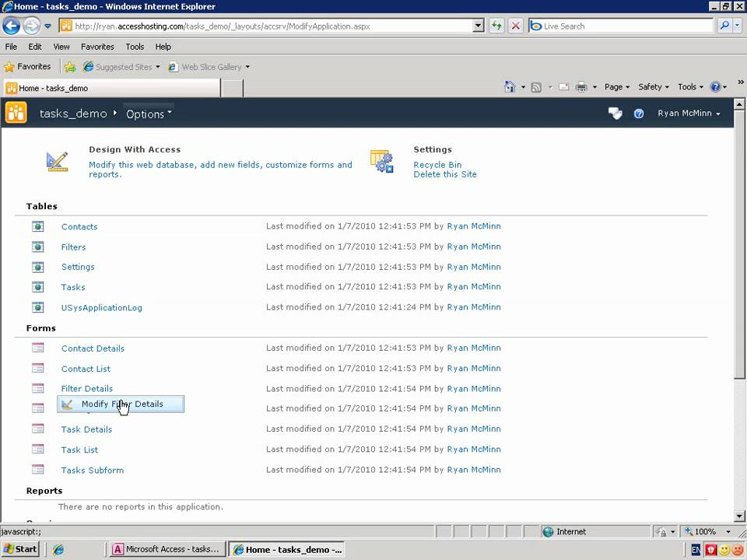Image resolution: width=747 pixels, height=560 pixels.
Task: Click the Favorites button with star
Action: (27, 67)
